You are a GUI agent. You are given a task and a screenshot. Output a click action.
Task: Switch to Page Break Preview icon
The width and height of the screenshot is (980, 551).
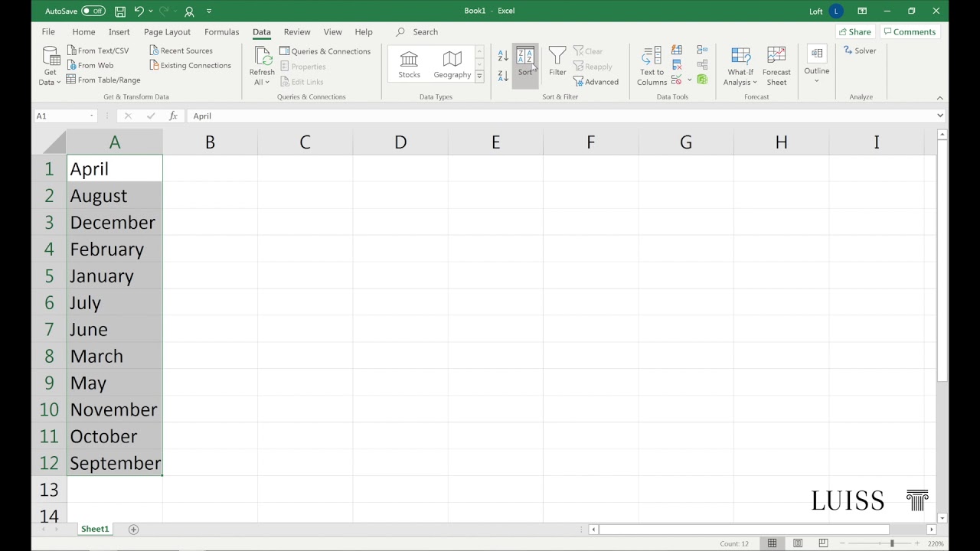823,543
